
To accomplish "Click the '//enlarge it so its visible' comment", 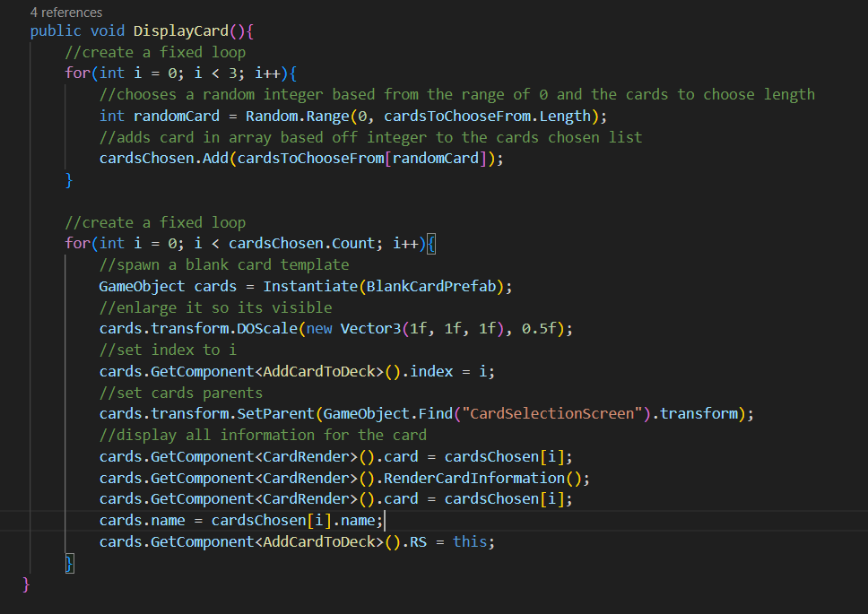I will coord(216,307).
